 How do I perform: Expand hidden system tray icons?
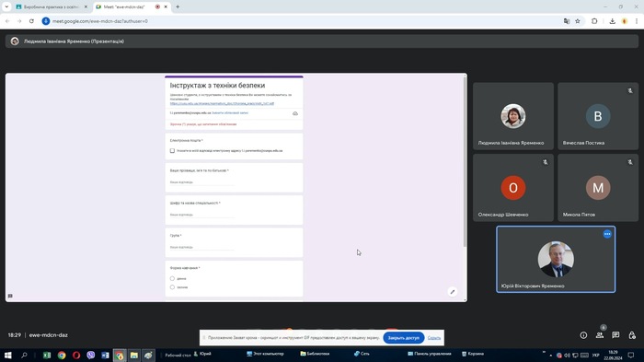pos(551,355)
